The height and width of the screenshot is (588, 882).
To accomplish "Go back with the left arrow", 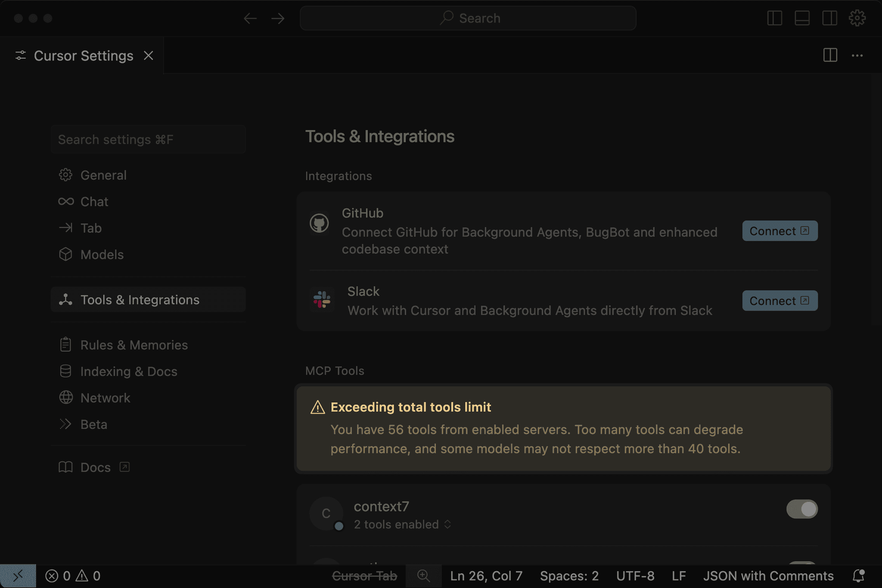I will 250,18.
